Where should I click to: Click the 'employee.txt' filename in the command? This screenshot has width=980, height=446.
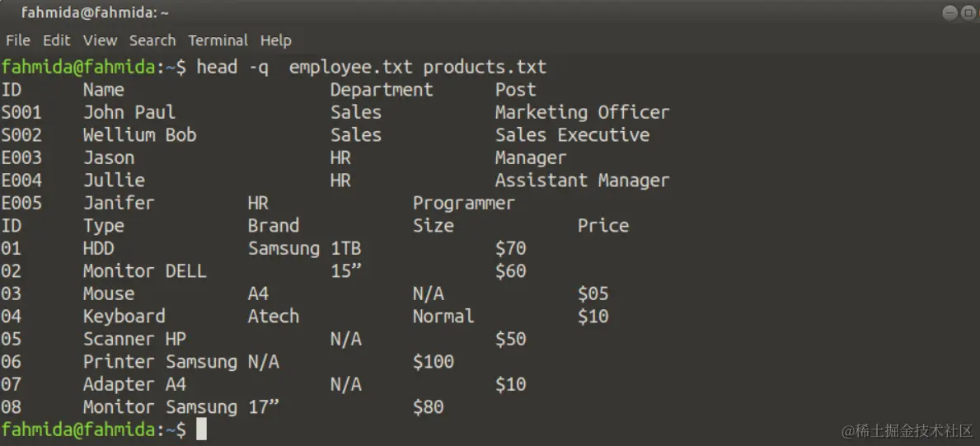(x=351, y=68)
